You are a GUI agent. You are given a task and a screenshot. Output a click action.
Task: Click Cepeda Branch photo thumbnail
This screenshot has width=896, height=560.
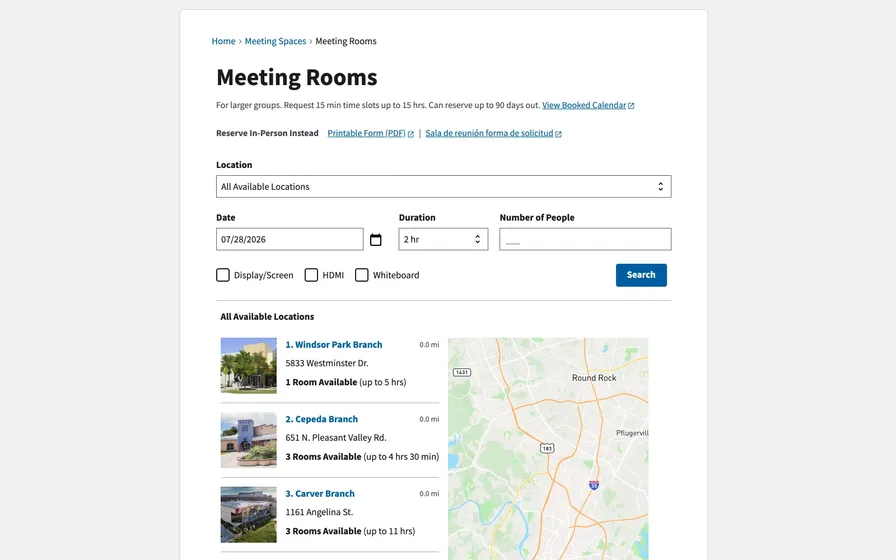tap(249, 440)
